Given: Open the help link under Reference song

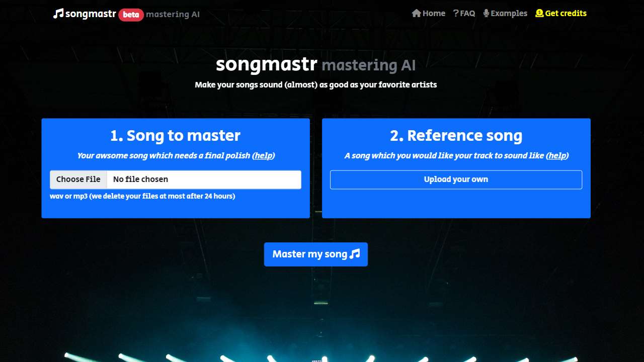Looking at the screenshot, I should tap(557, 156).
